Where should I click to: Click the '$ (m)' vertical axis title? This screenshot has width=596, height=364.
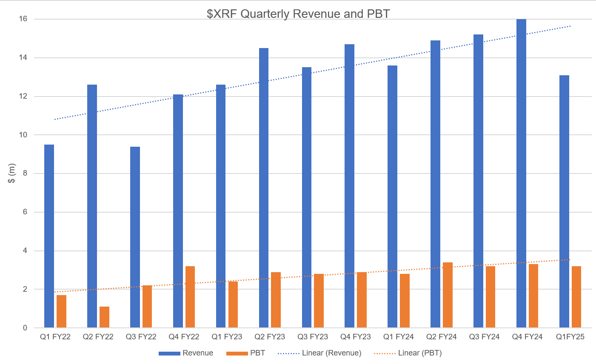[12, 173]
